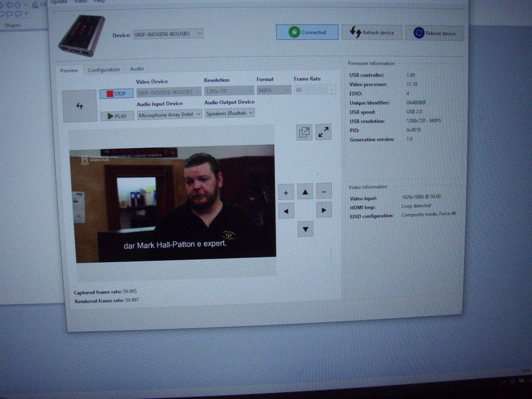The image size is (532, 399).
Task: Click the refresh devices arrows icon
Action: coord(80,106)
